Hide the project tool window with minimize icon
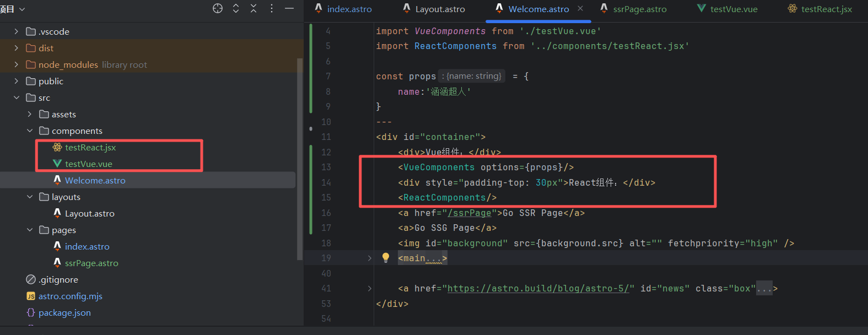The width and height of the screenshot is (868, 335). tap(289, 8)
